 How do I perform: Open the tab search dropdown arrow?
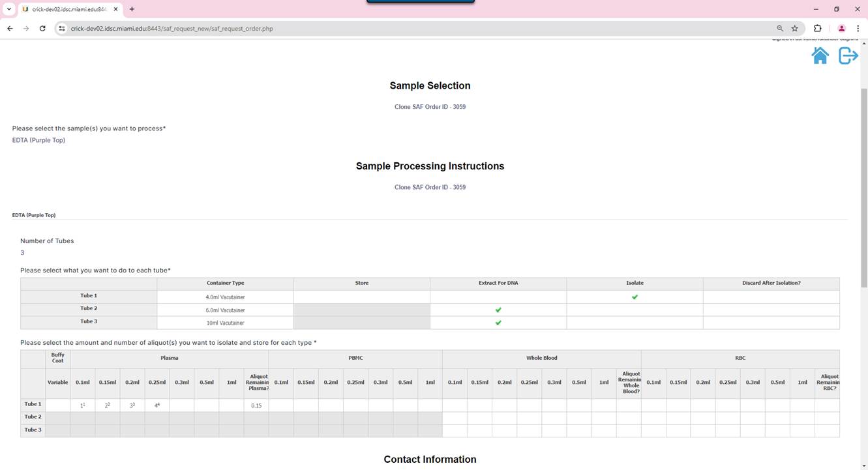click(x=9, y=9)
